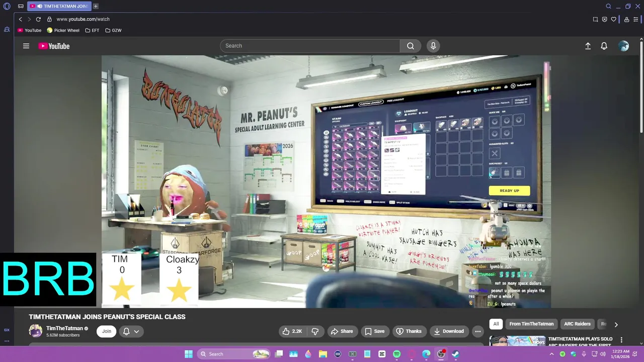Click the video player area
The image size is (644, 362).
click(326, 182)
